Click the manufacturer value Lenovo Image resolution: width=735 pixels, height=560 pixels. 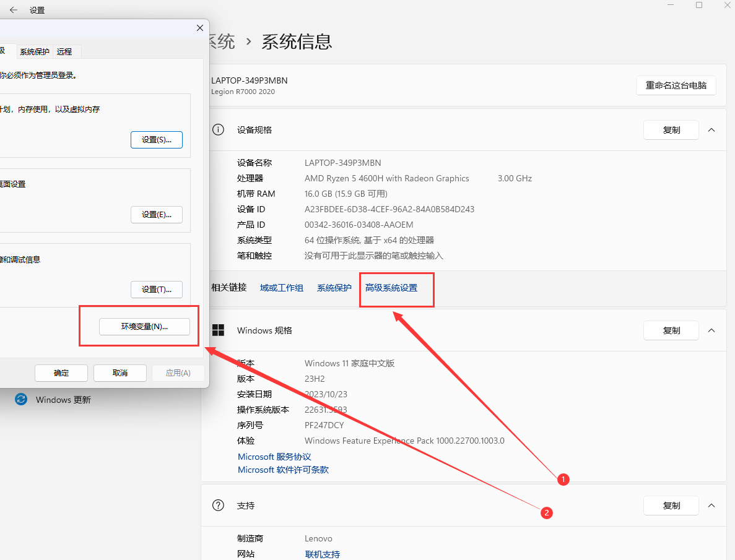(x=318, y=538)
